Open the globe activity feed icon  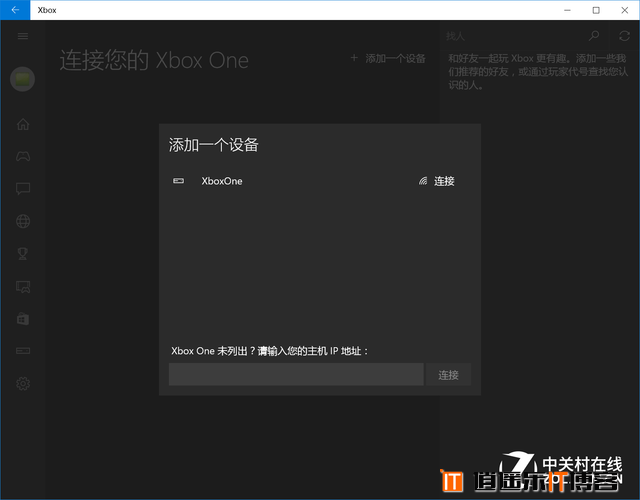point(23,221)
